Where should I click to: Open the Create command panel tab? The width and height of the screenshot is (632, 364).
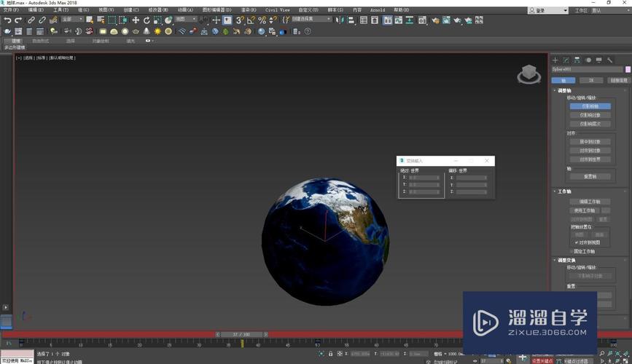coord(555,60)
